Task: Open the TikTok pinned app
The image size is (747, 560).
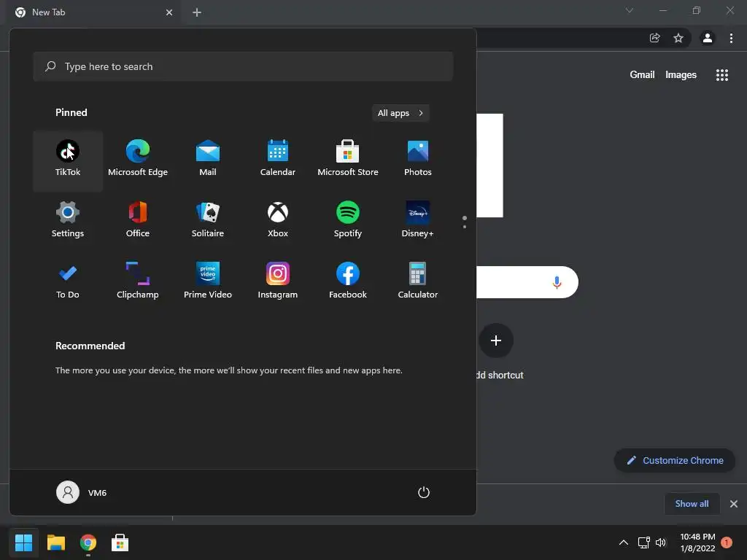Action: pyautogui.click(x=68, y=160)
